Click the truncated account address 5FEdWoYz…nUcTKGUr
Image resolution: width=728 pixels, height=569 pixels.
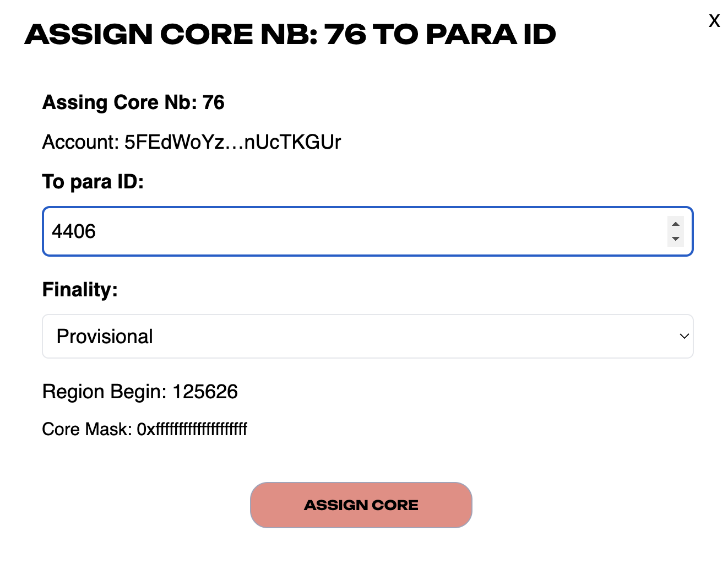pyautogui.click(x=191, y=142)
